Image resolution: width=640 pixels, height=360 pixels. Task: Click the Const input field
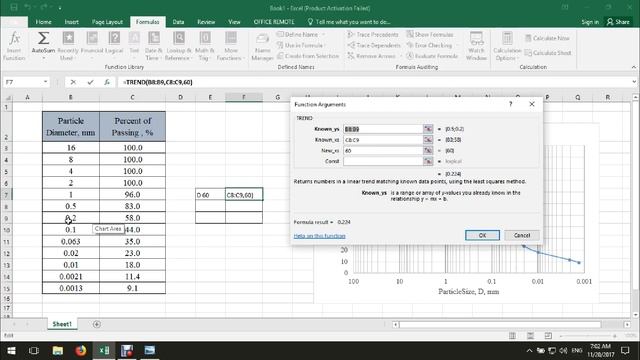point(383,161)
